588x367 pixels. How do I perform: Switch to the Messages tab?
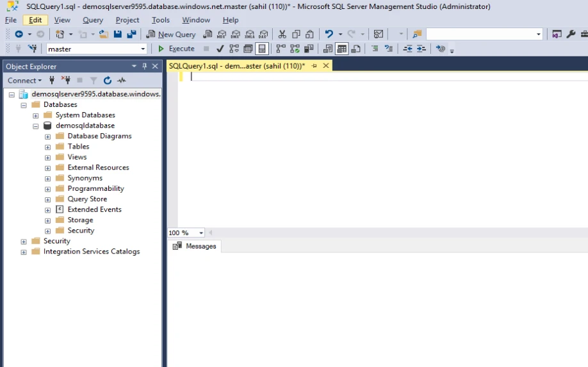[x=194, y=247]
